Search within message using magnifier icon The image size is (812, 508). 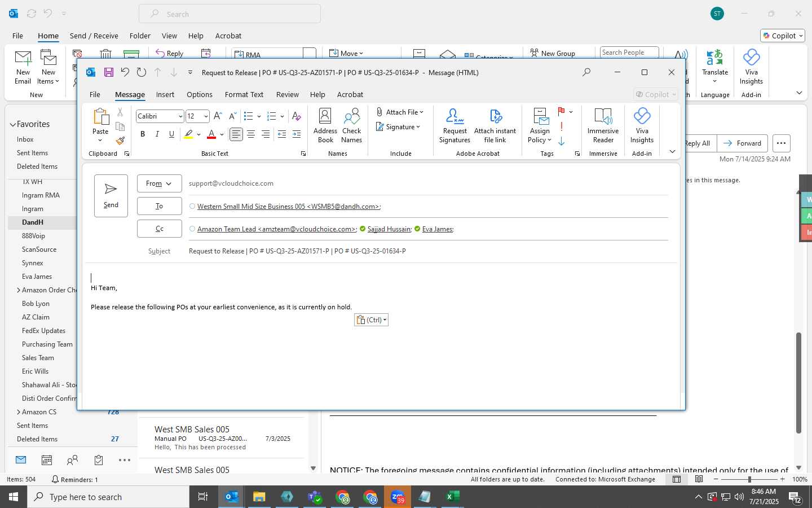[x=586, y=72]
